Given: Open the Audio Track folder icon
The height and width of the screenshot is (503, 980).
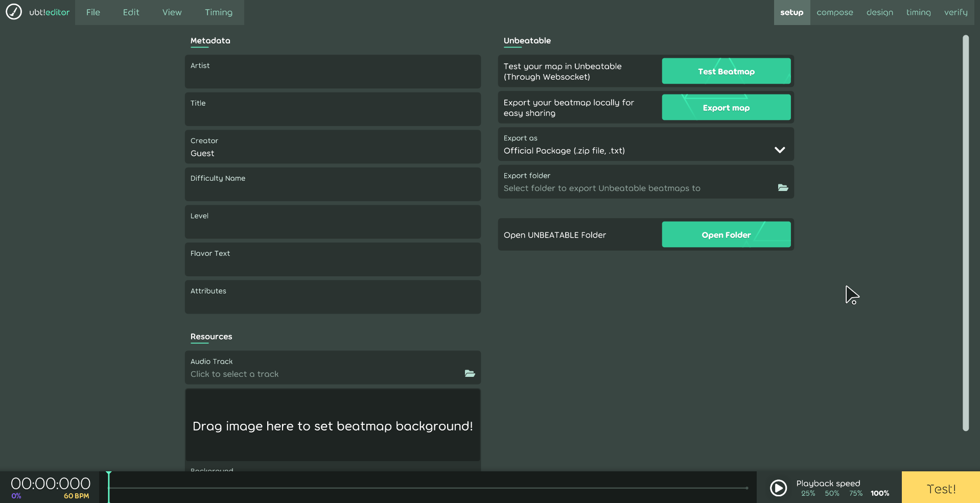Looking at the screenshot, I should pos(470,374).
